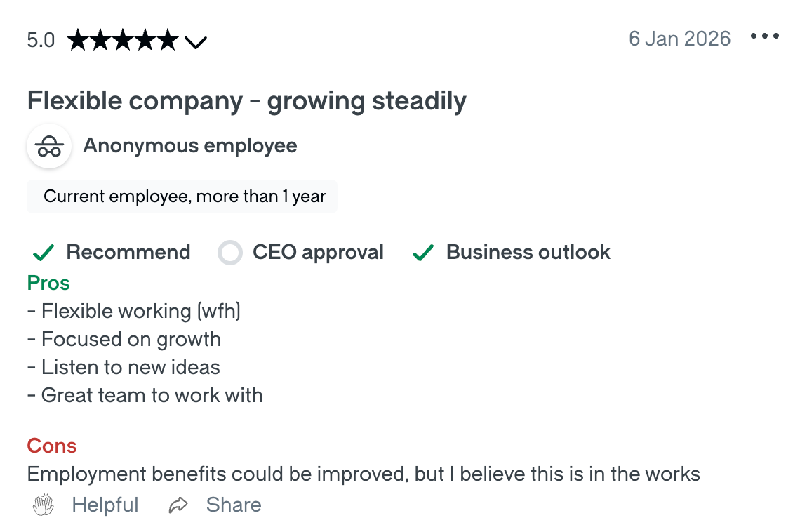Click the Helpful button label
The image size is (807, 532).
point(105,504)
